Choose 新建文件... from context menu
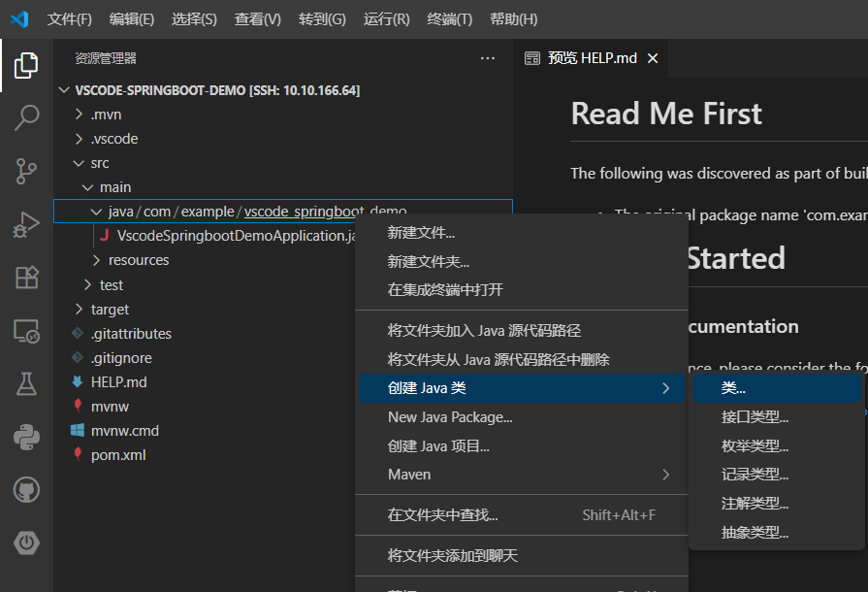 (522, 233)
